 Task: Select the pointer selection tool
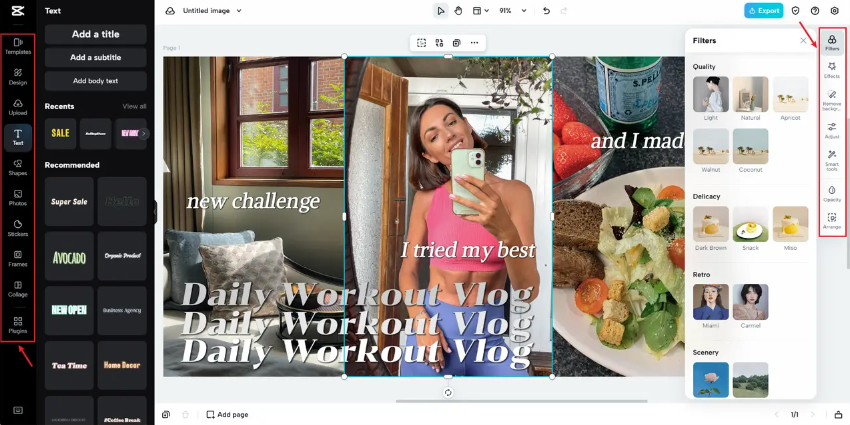coord(441,11)
